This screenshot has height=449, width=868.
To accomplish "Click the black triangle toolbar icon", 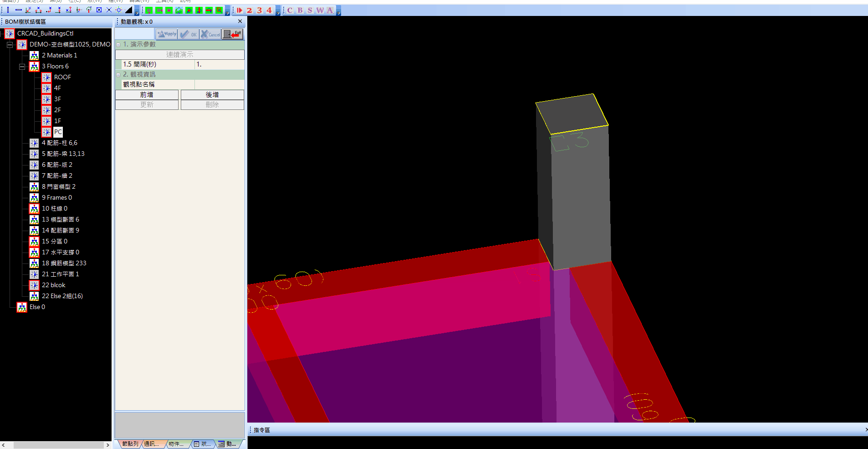I will click(128, 10).
